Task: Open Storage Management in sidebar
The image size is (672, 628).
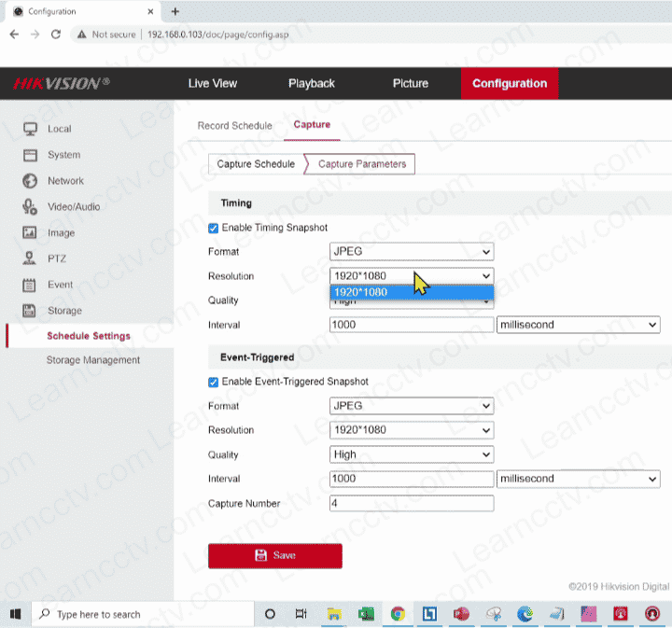Action: point(93,360)
